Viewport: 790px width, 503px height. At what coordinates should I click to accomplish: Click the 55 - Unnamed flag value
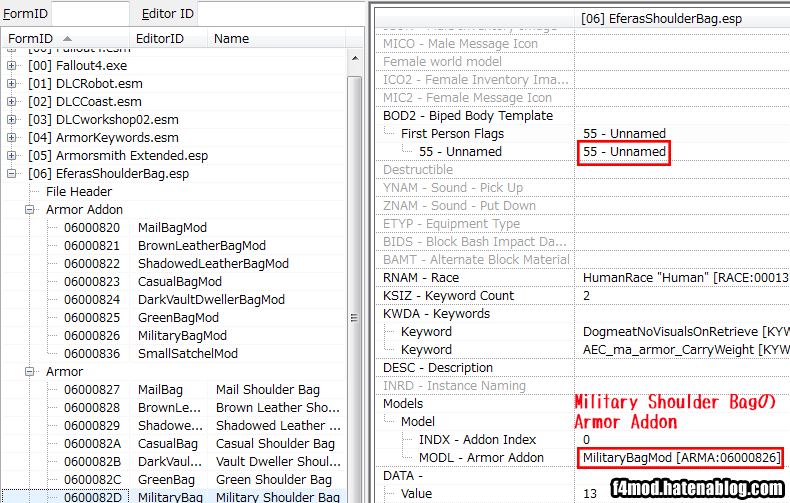point(624,152)
